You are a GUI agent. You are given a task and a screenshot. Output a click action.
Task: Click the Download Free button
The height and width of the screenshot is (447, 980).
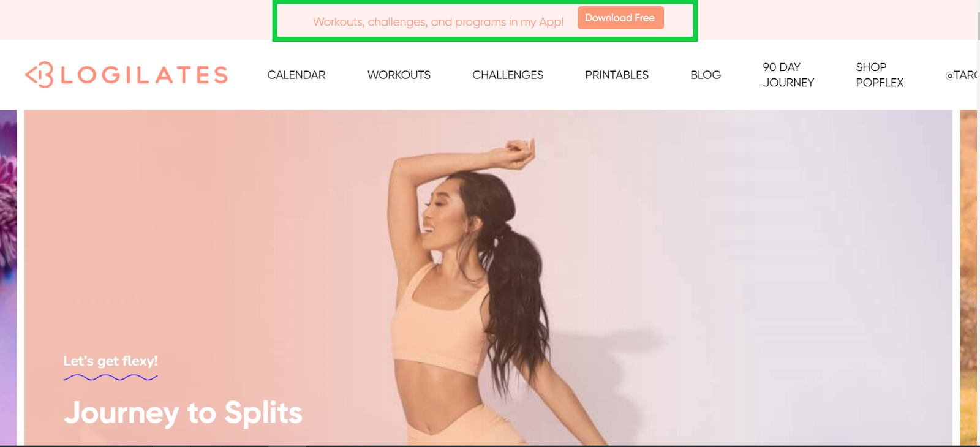(x=620, y=18)
